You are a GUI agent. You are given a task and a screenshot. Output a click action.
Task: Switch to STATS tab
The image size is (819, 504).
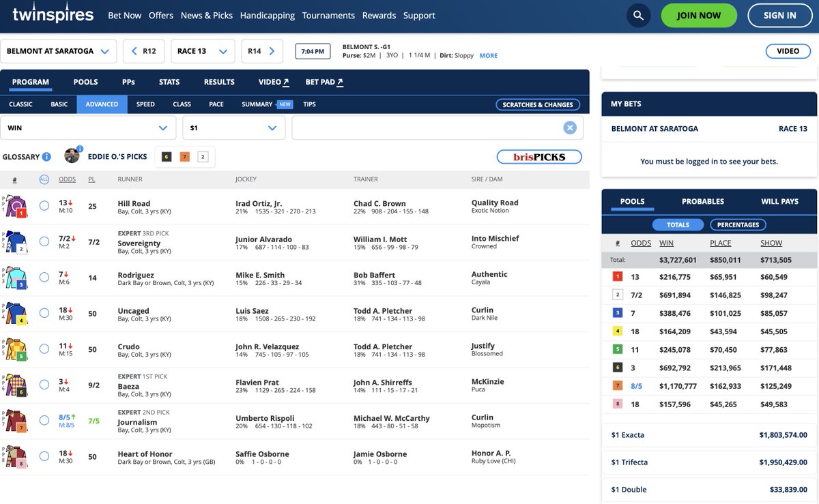(x=169, y=82)
